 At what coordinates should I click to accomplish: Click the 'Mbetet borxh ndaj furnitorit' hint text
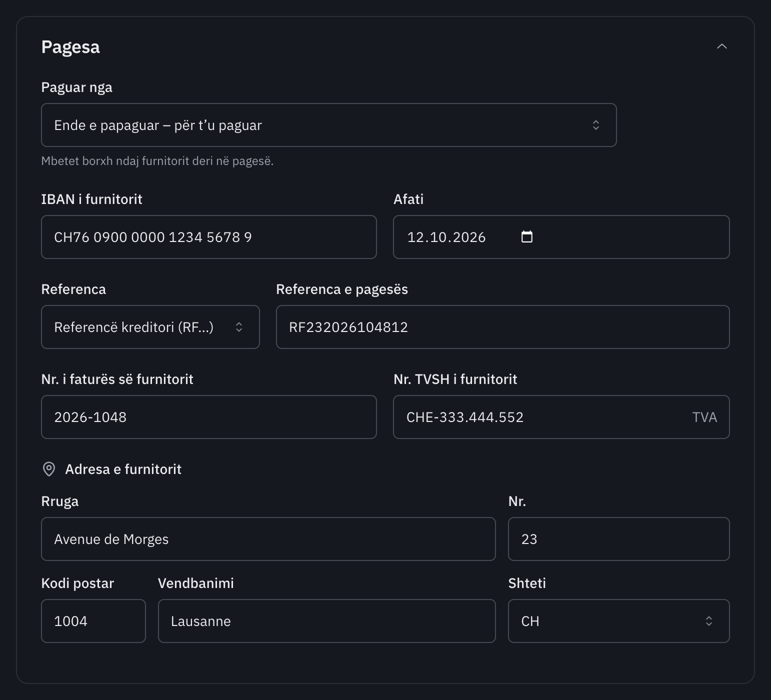[157, 161]
